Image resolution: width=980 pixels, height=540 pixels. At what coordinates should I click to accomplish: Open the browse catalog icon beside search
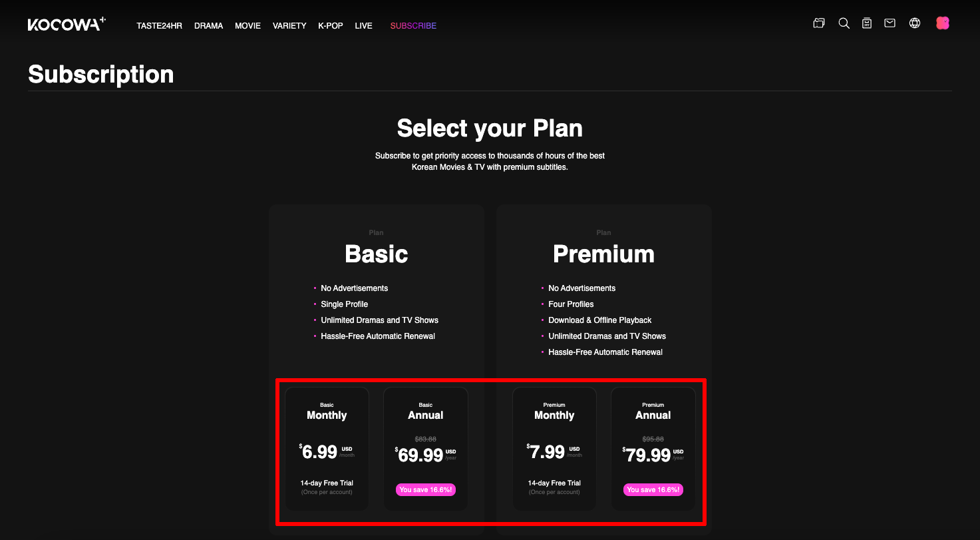pyautogui.click(x=818, y=23)
